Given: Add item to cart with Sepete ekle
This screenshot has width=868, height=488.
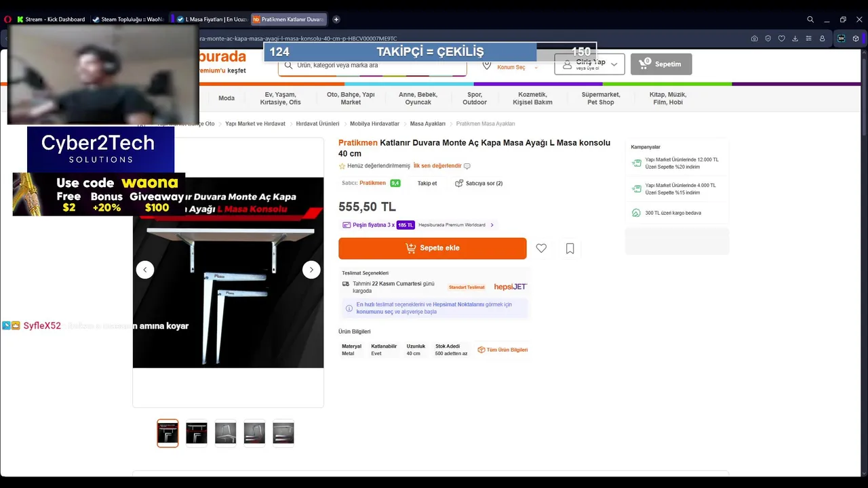Looking at the screenshot, I should (433, 248).
